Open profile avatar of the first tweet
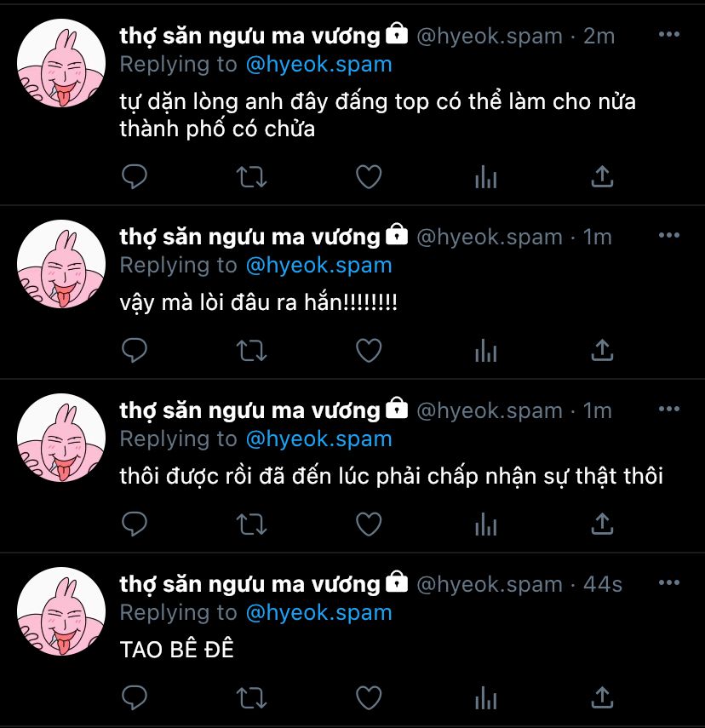This screenshot has height=728, width=705. coord(61,63)
